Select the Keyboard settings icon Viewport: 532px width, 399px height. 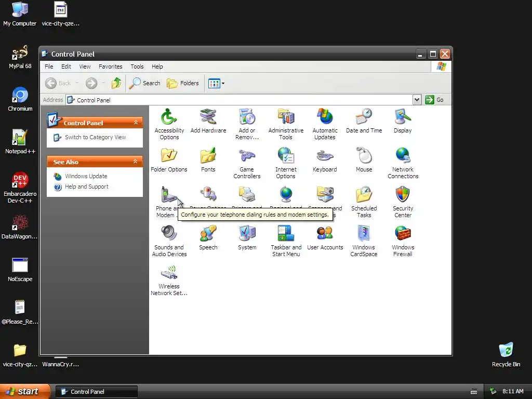click(x=325, y=156)
